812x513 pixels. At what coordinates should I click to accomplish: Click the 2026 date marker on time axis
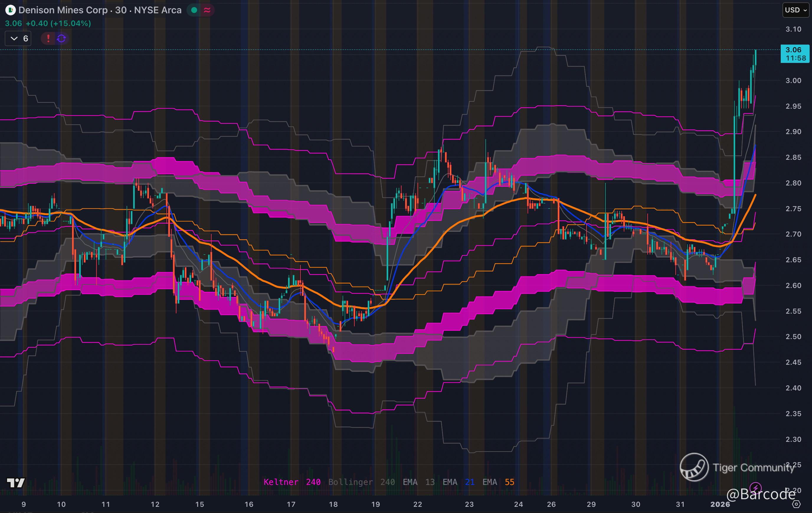tap(720, 504)
